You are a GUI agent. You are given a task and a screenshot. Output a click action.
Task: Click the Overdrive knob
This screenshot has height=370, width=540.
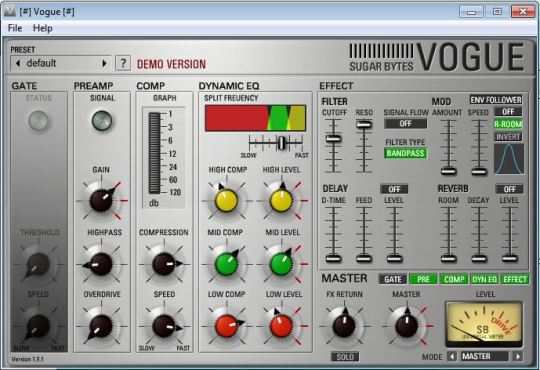point(101,326)
